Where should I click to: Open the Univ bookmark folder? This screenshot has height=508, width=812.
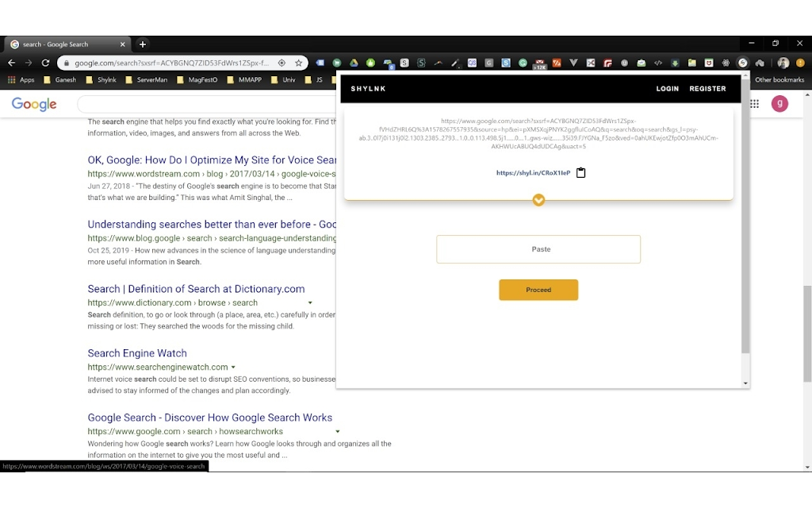(x=283, y=80)
